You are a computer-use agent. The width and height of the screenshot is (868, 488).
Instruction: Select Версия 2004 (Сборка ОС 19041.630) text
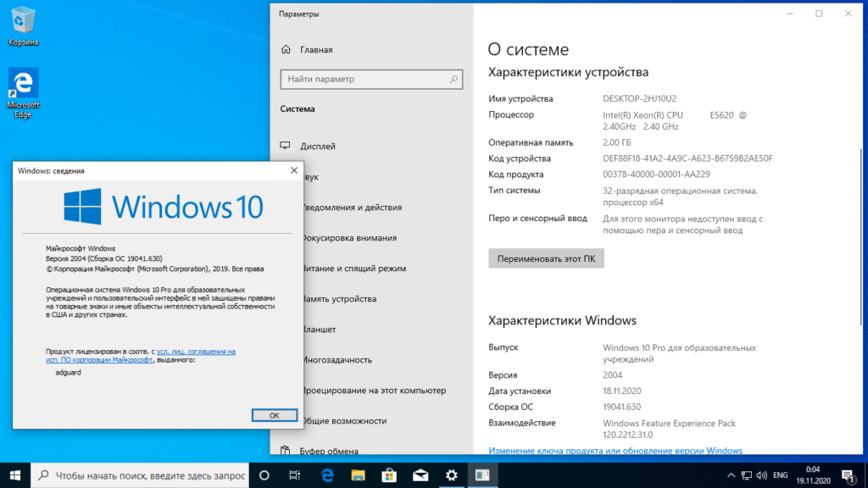click(x=104, y=258)
